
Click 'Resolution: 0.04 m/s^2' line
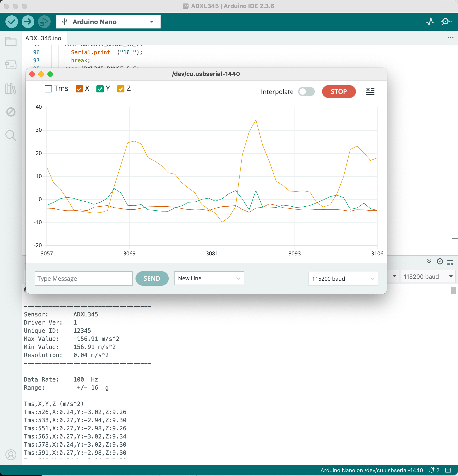pos(66,355)
